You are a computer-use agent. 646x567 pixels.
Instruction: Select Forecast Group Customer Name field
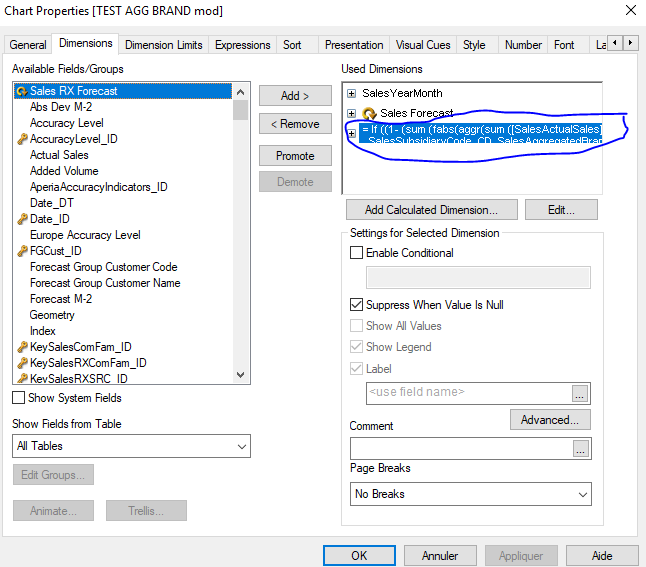click(x=105, y=283)
